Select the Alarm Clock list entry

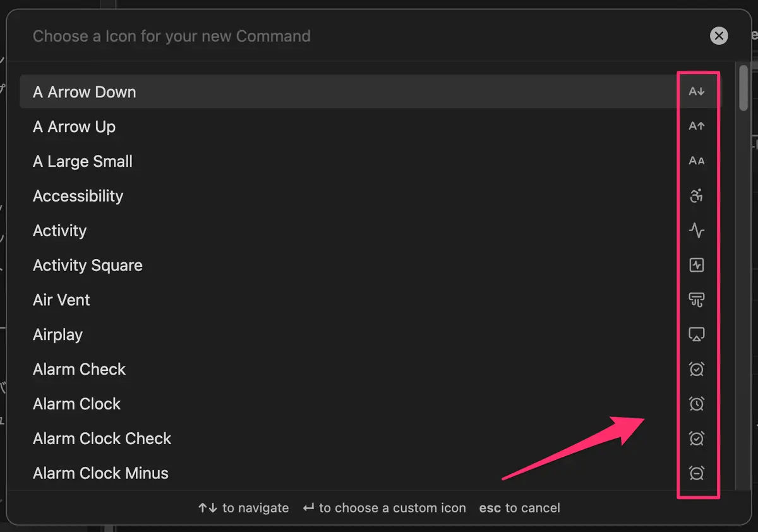[370, 404]
